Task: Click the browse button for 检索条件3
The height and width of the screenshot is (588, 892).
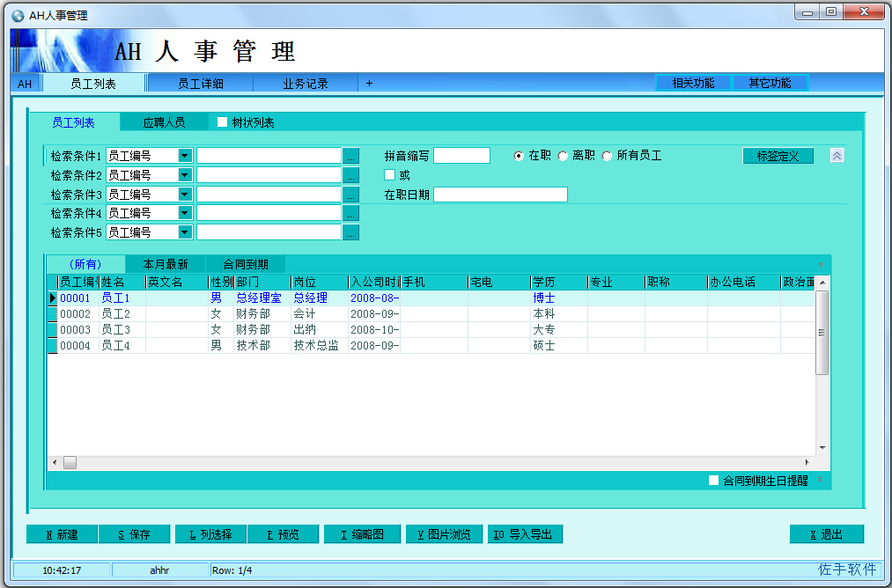Action: [x=350, y=195]
